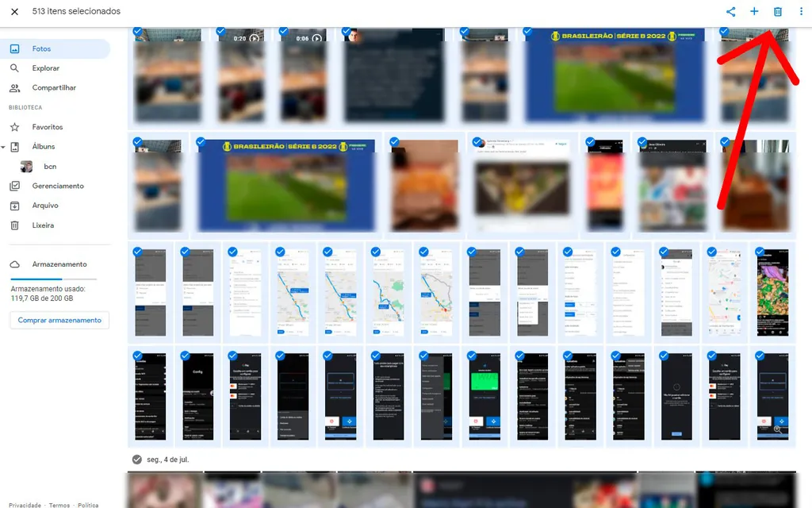Open Explorar in the sidebar
Image resolution: width=812 pixels, height=508 pixels.
[45, 68]
